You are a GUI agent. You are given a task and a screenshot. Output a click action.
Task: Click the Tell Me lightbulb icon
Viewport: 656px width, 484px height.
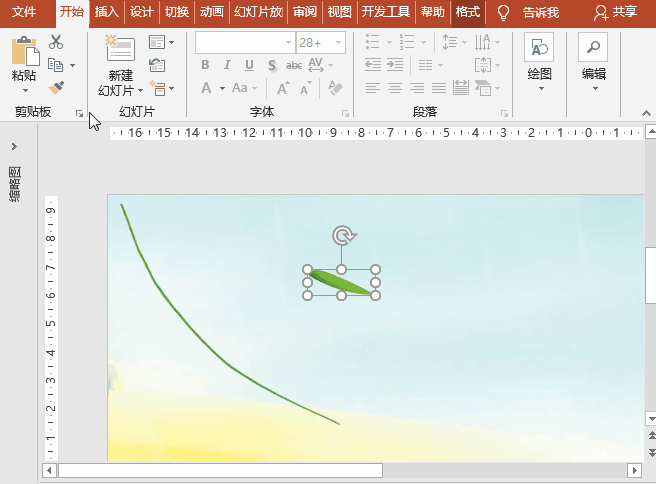[x=503, y=13]
